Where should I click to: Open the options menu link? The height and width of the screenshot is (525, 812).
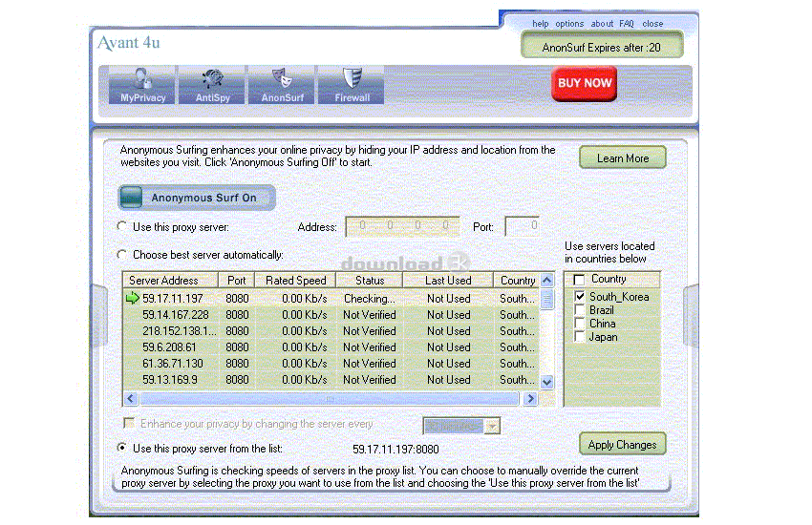(569, 24)
